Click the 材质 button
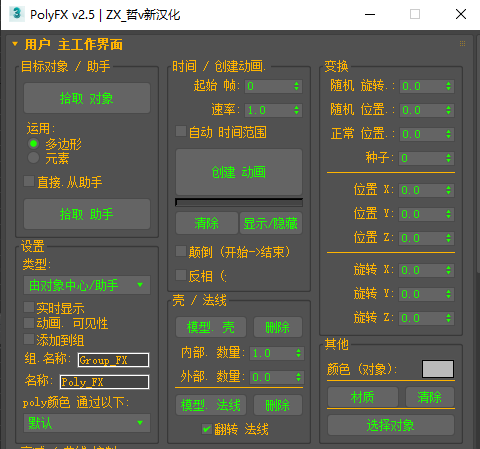 pos(363,397)
